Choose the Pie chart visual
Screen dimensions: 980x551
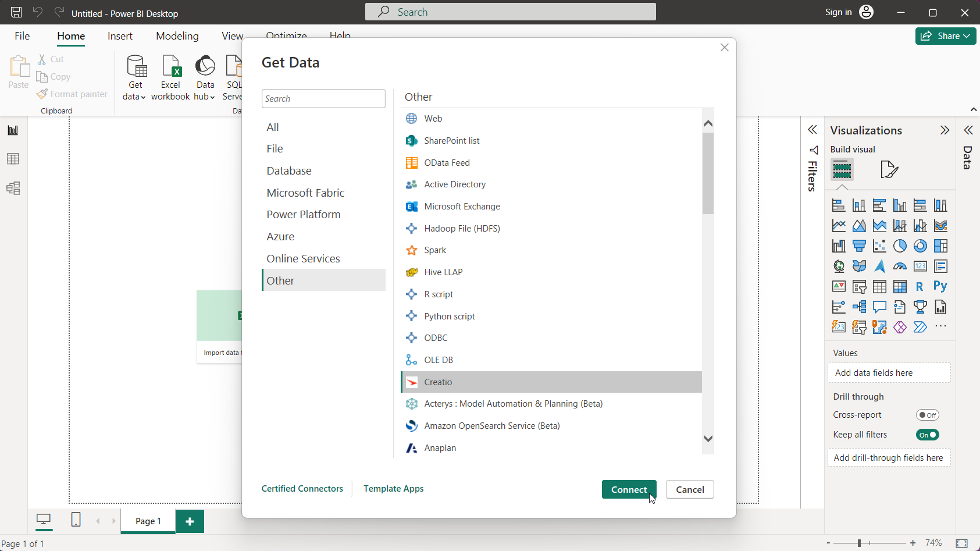pos(900,246)
